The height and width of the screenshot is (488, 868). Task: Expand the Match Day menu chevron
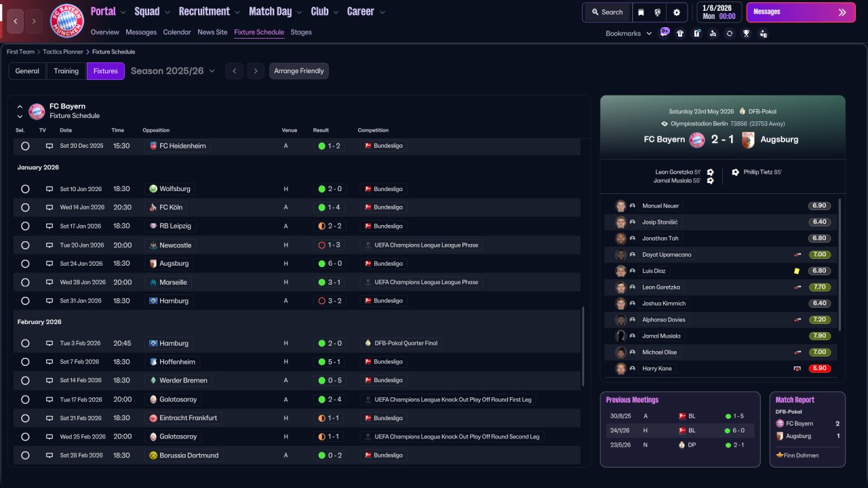pos(299,12)
